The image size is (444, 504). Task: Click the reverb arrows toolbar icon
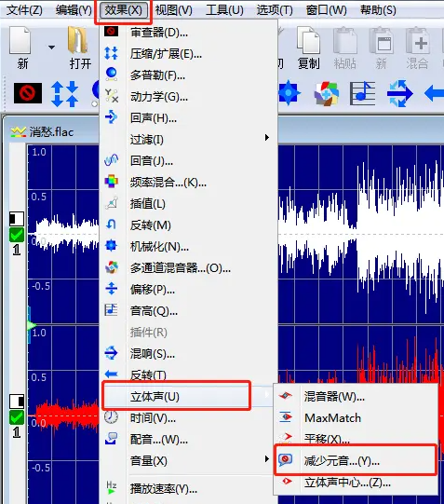(x=399, y=93)
